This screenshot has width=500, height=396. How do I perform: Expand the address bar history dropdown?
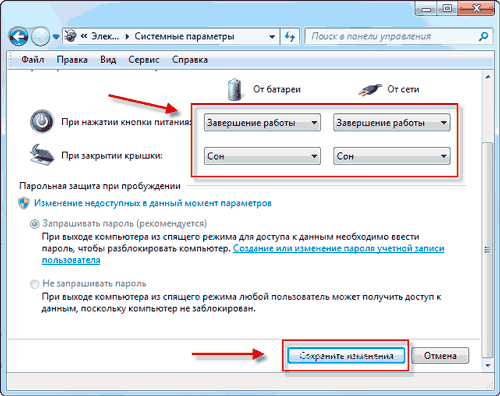pos(272,36)
